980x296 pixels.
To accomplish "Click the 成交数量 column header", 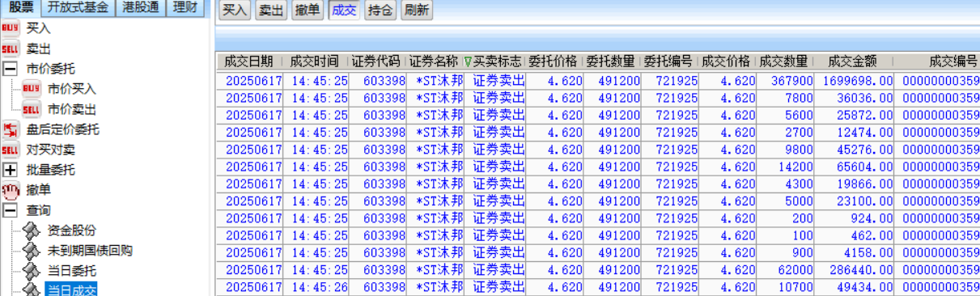I will click(784, 62).
